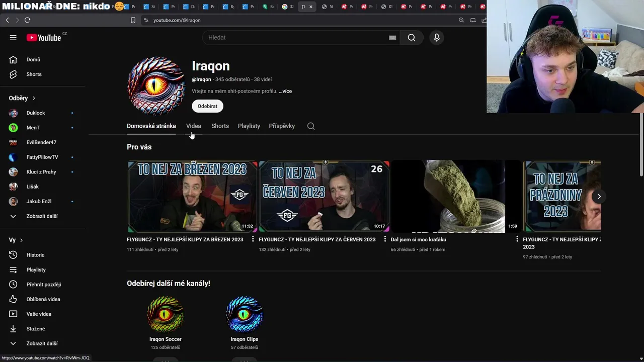
Task: Reload the page
Action: (27, 20)
